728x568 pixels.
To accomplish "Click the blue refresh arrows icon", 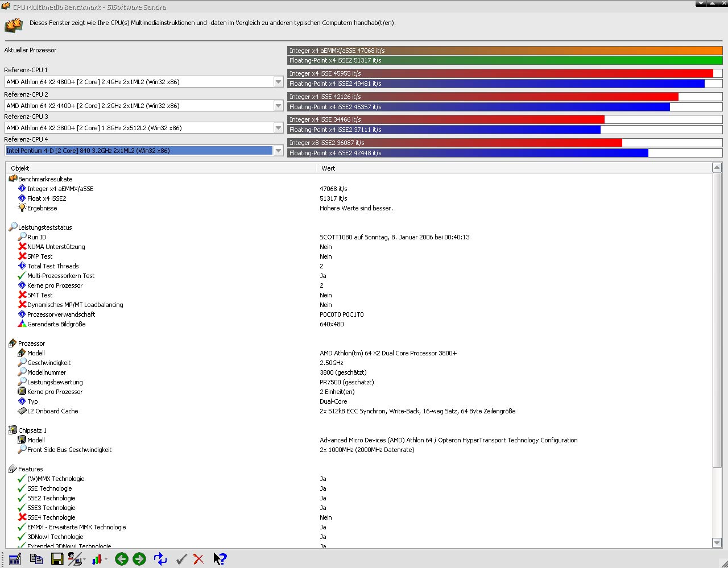I will click(x=160, y=559).
